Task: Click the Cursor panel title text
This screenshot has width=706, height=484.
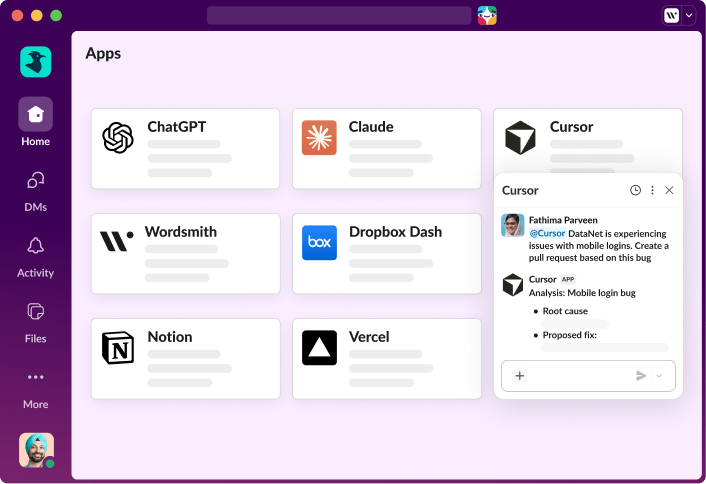Action: pos(520,190)
